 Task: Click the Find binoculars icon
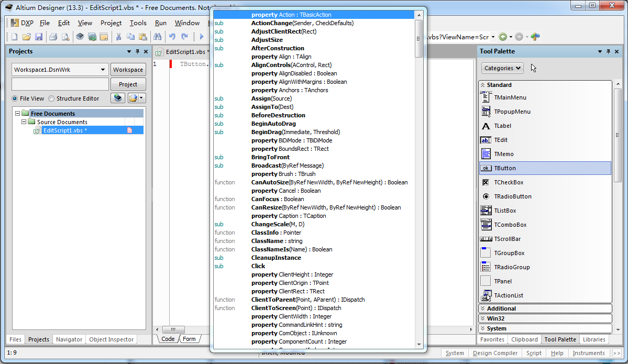[158, 37]
